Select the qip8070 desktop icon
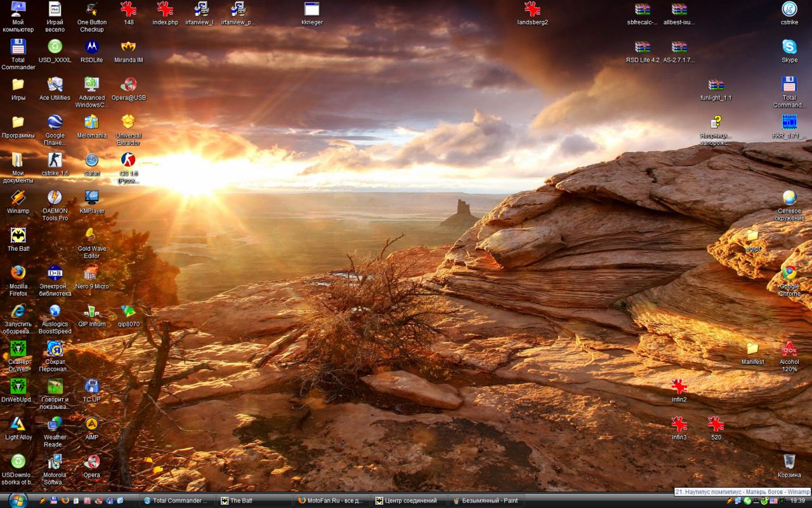812x508 pixels. coord(129,316)
